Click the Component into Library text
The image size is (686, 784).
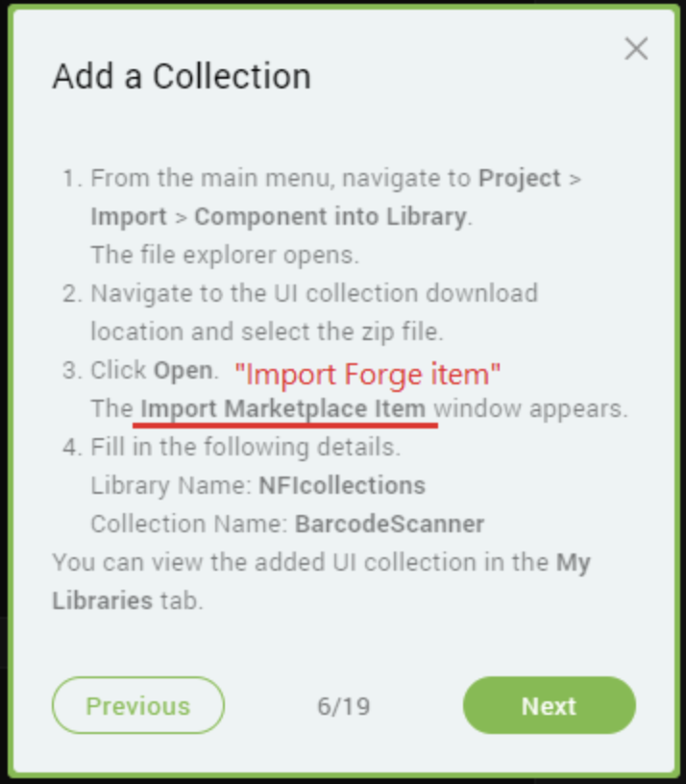point(331,216)
